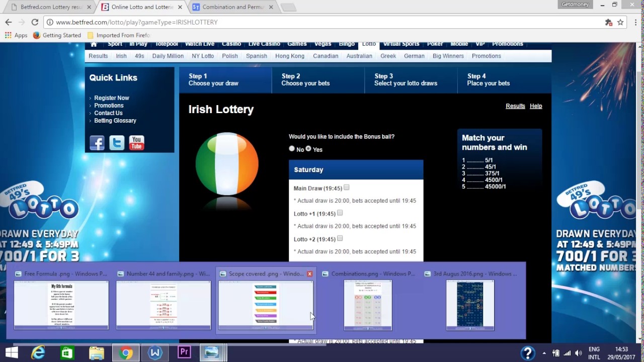Viewport: 644px width, 362px height.
Task: Show hidden tray icons arrow
Action: point(544,353)
